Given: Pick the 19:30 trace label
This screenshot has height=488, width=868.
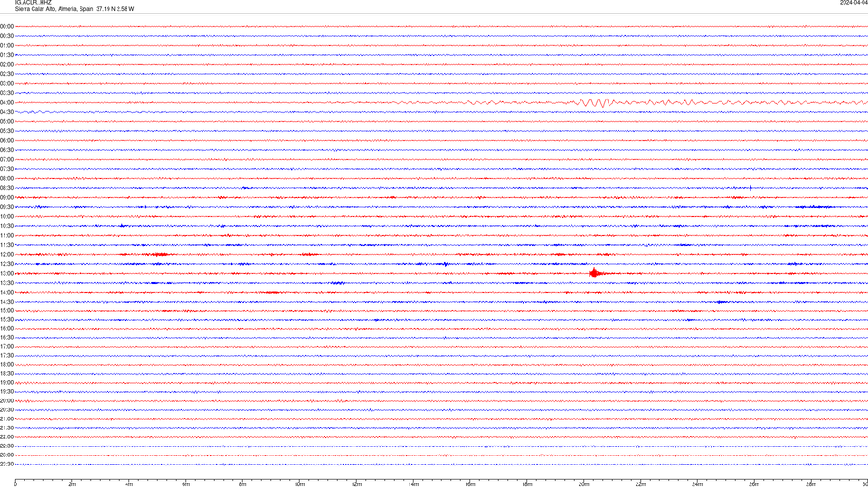Looking at the screenshot, I should 6,391.
